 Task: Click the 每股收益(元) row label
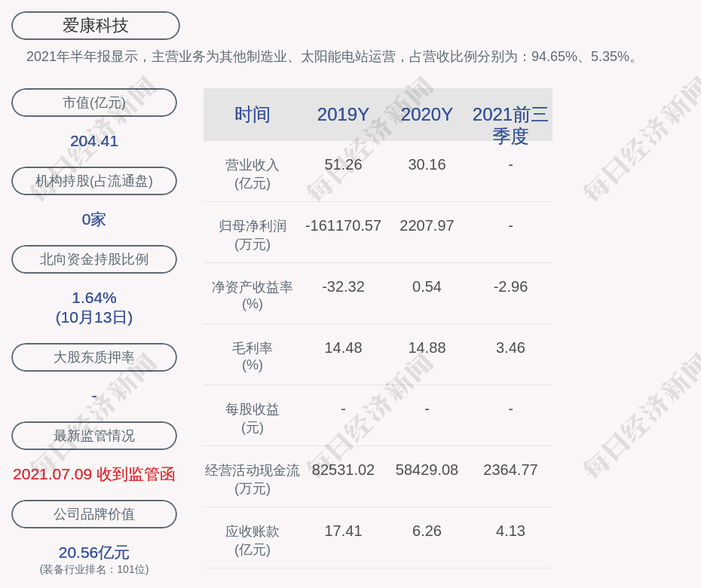253,418
